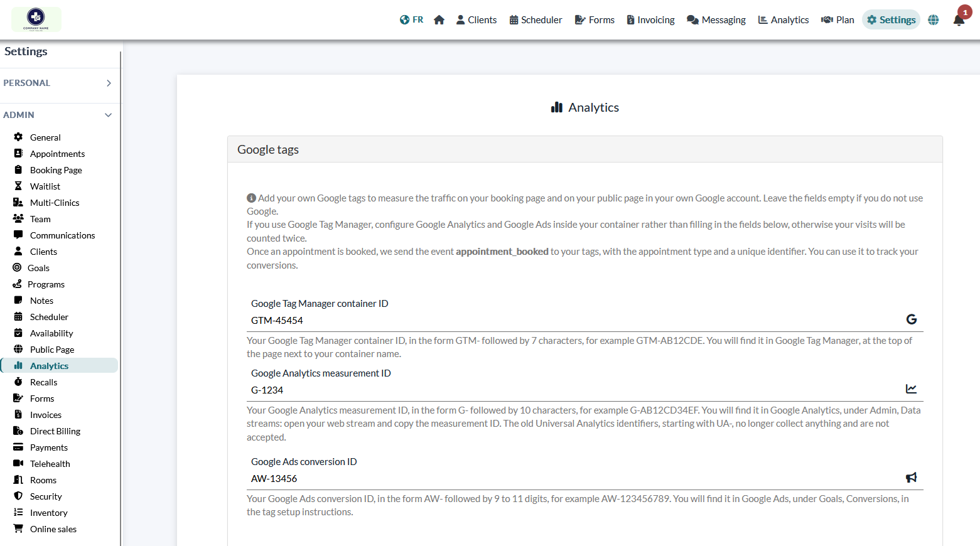
Task: Open Online sales cart icon
Action: coord(18,528)
